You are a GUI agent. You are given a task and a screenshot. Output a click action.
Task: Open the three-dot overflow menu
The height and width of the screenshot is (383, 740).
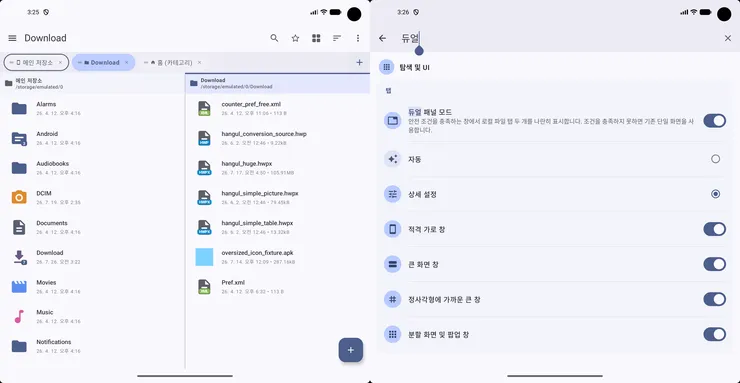tap(358, 38)
